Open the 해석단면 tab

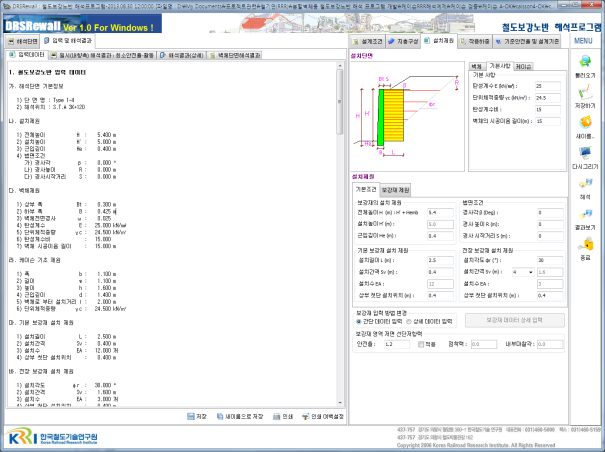pos(22,41)
